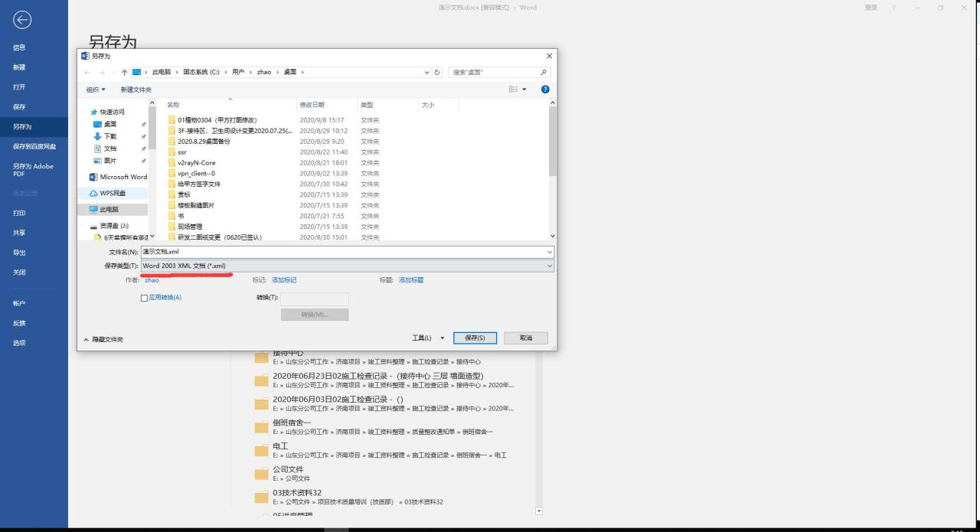Viewport: 980px width, 532px height.
Task: Click the 快速访问 star item
Action: point(108,112)
